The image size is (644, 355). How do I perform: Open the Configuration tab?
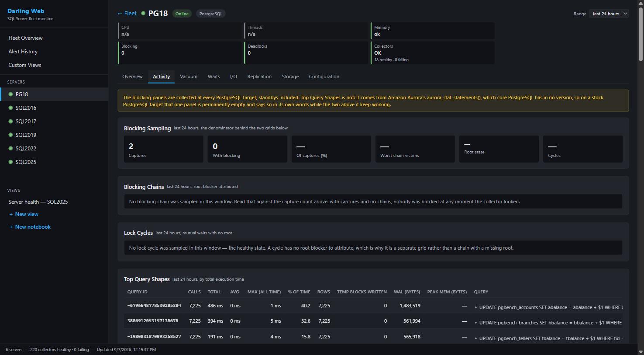324,77
